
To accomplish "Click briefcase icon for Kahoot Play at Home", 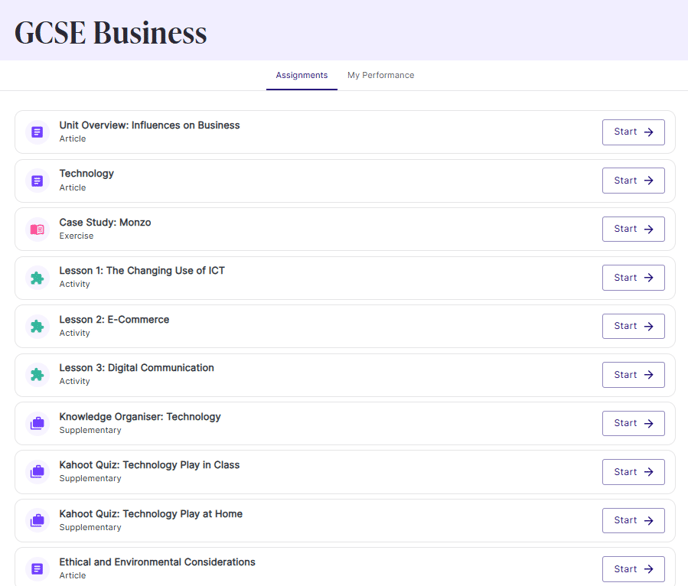I will 37,521.
